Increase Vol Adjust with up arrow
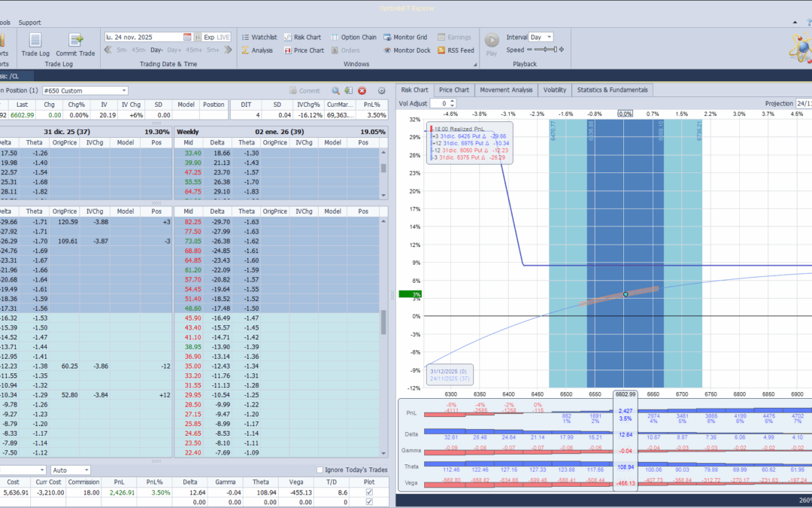The image size is (812, 508). pyautogui.click(x=452, y=102)
